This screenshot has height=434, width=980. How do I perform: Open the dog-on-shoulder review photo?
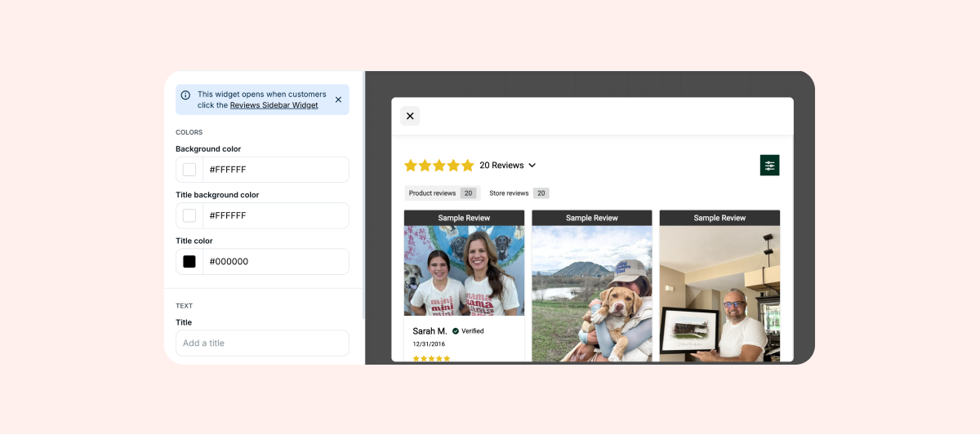[x=591, y=294]
